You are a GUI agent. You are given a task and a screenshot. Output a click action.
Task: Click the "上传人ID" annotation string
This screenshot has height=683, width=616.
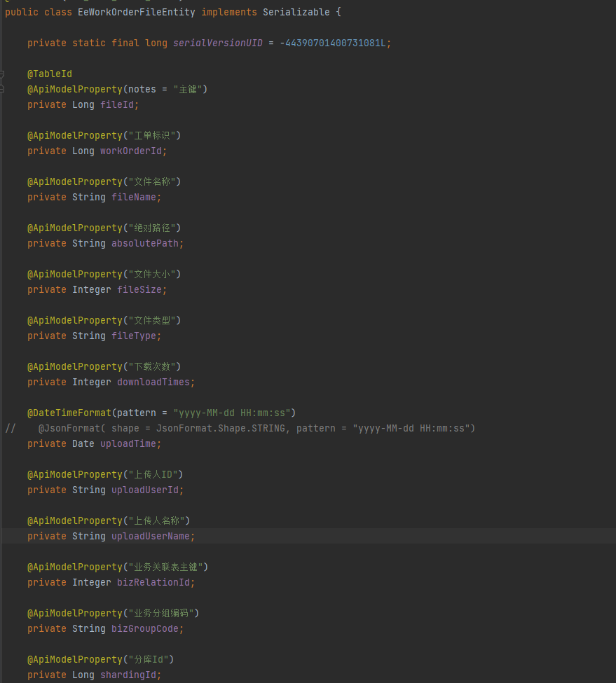coord(153,475)
